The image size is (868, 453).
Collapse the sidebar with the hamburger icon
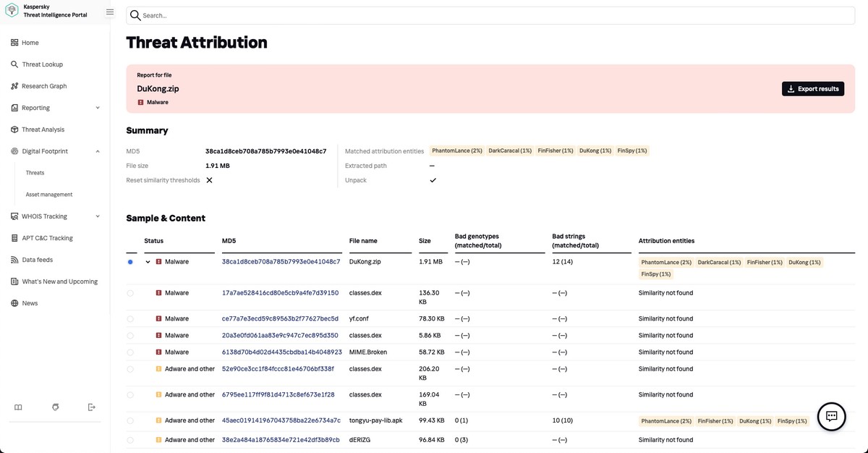point(110,12)
